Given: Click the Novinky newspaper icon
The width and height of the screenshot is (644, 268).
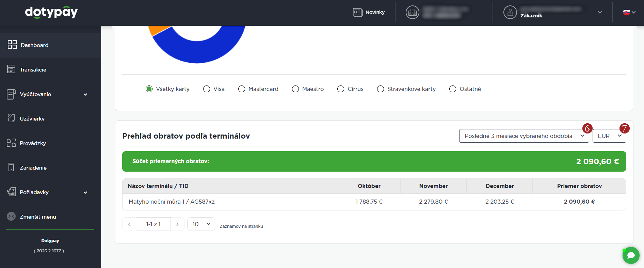Looking at the screenshot, I should (x=357, y=12).
